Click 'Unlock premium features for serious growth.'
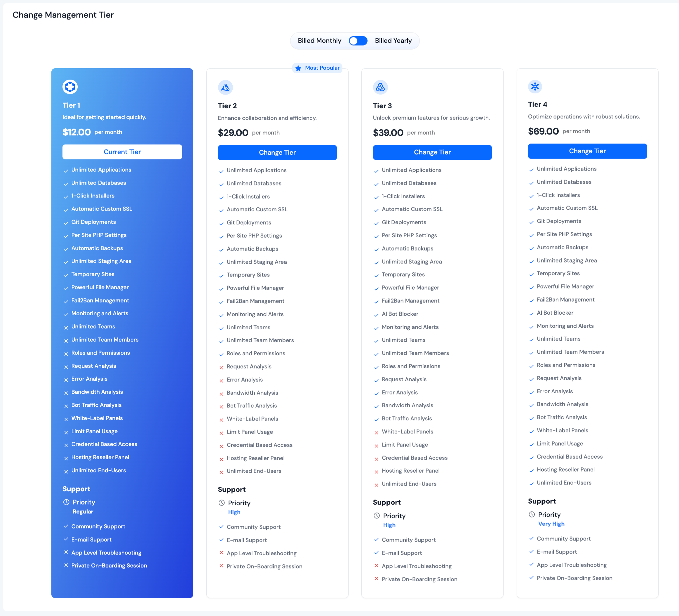Image resolution: width=679 pixels, height=616 pixels. click(x=431, y=118)
